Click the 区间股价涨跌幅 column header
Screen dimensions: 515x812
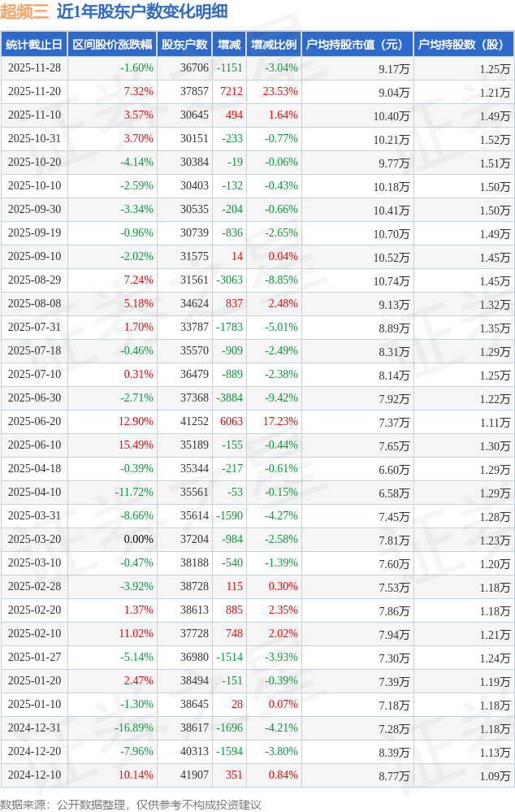pos(112,45)
